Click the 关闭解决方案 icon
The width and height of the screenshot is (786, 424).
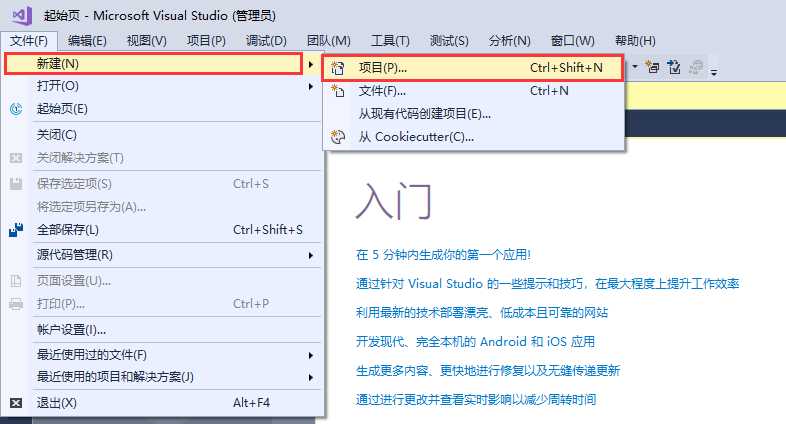pos(16,158)
